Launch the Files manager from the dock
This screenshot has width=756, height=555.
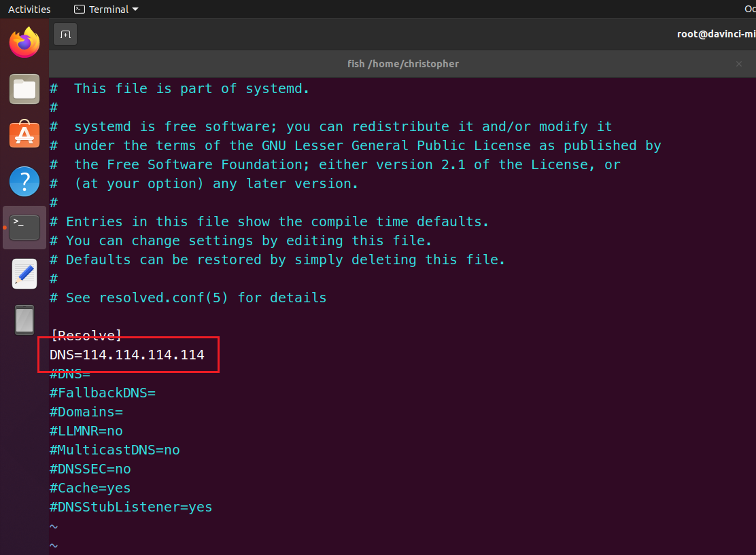[x=24, y=89]
